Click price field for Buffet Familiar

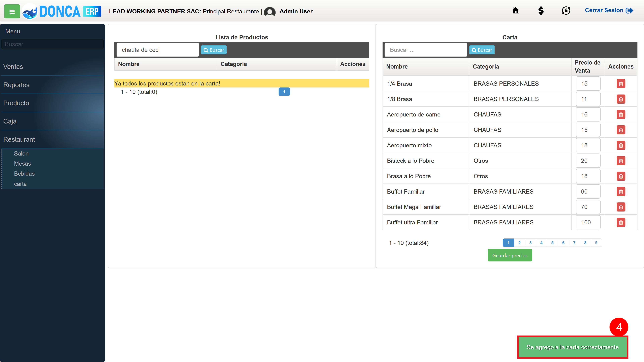(588, 192)
